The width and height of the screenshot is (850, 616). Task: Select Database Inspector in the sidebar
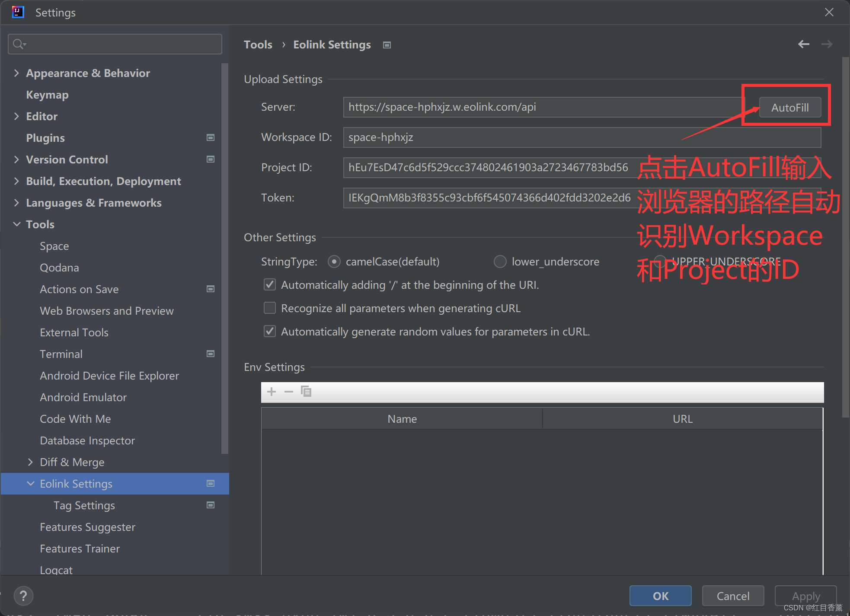click(87, 440)
